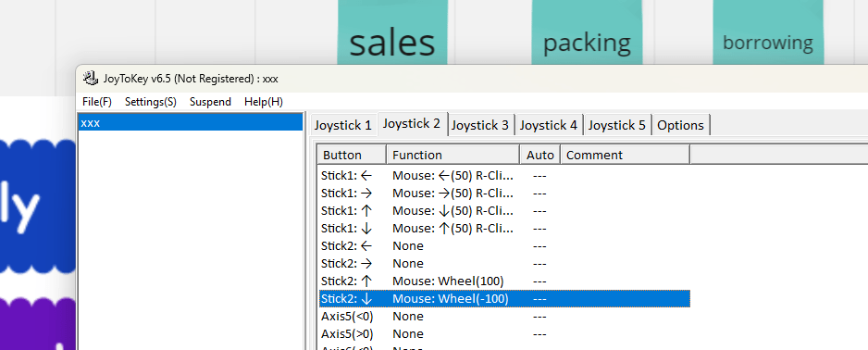Click the Comment column header
The height and width of the screenshot is (350, 868).
[x=625, y=155]
